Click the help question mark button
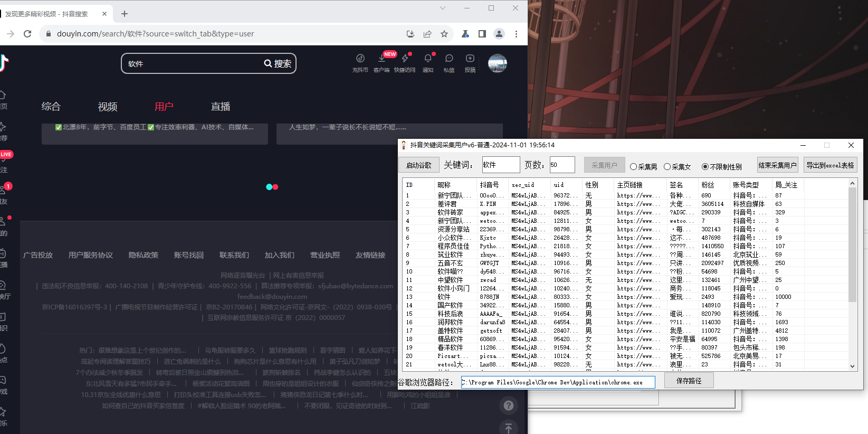Image resolution: width=868 pixels, height=434 pixels. point(509,405)
